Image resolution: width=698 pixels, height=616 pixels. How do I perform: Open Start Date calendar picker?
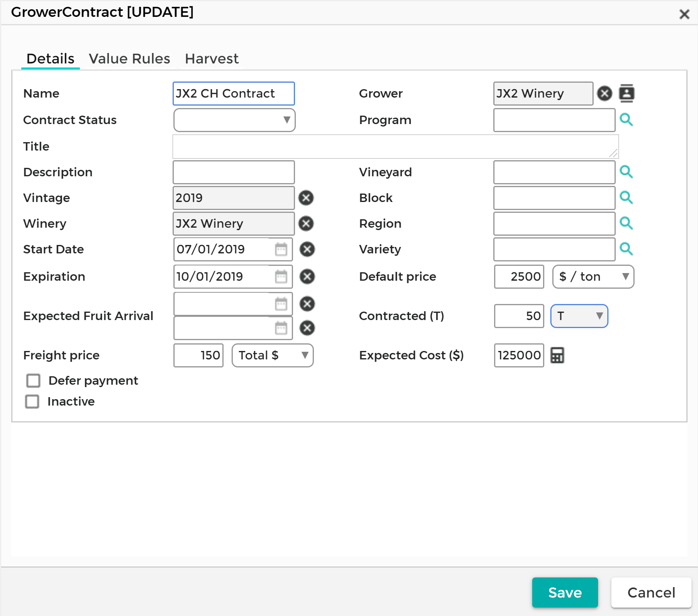click(x=281, y=249)
